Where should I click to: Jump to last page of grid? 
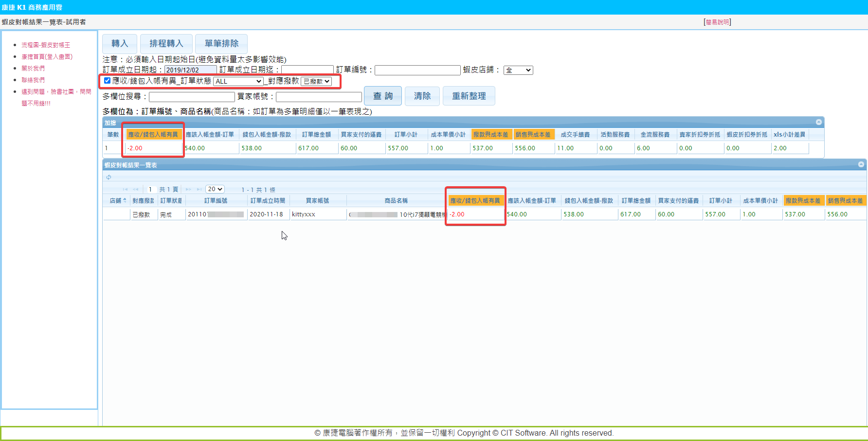[x=199, y=189]
